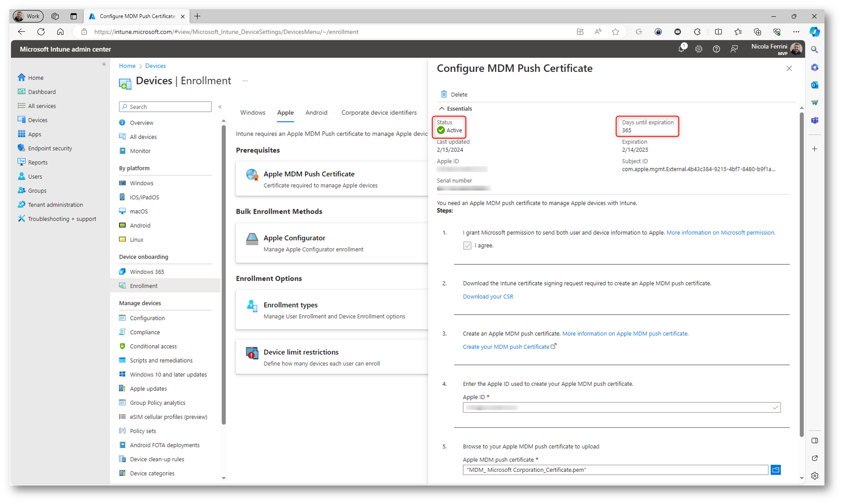
Task: Click Device limit restrictions card icon
Action: point(252,353)
